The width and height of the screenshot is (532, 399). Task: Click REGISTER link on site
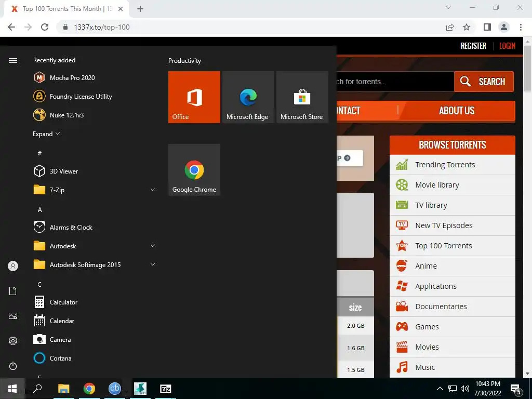coord(473,46)
